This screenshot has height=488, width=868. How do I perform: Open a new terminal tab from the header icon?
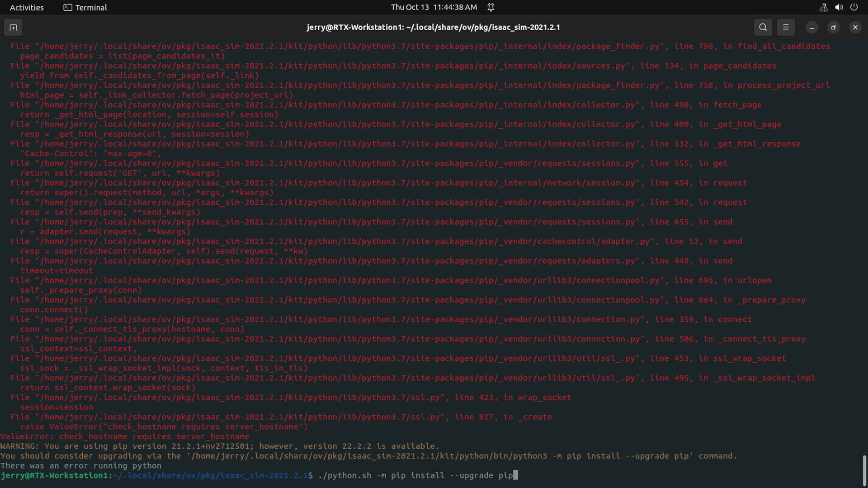coord(13,27)
